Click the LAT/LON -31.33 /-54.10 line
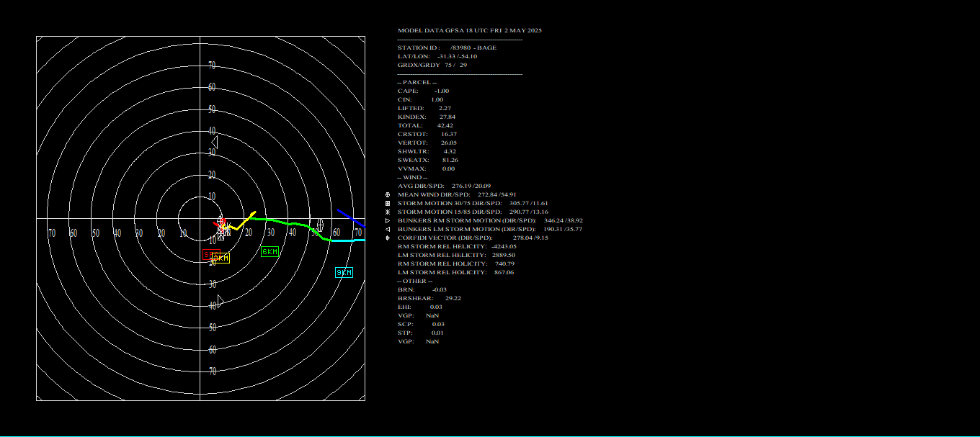 (437, 56)
